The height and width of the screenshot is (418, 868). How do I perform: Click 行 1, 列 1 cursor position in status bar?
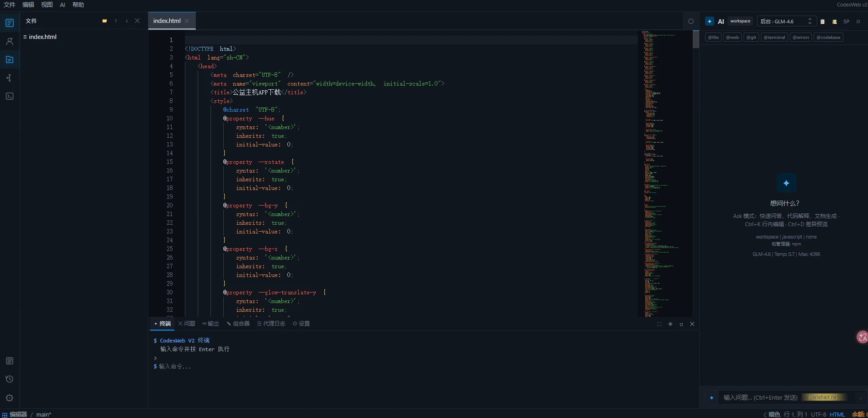click(796, 414)
